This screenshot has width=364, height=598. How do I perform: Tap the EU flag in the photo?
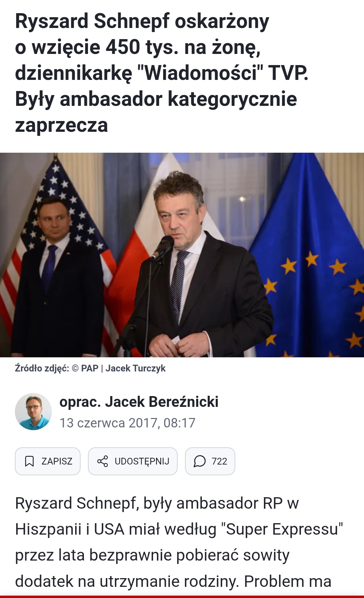pos(313,256)
